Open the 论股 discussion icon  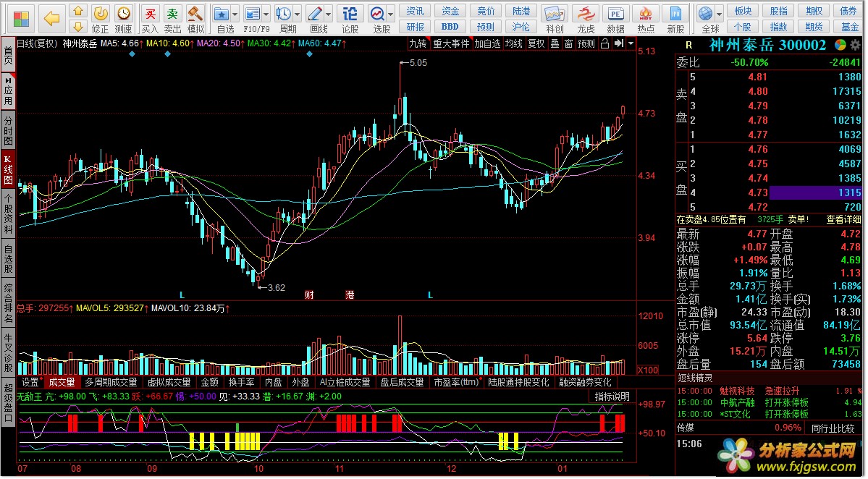(x=350, y=14)
